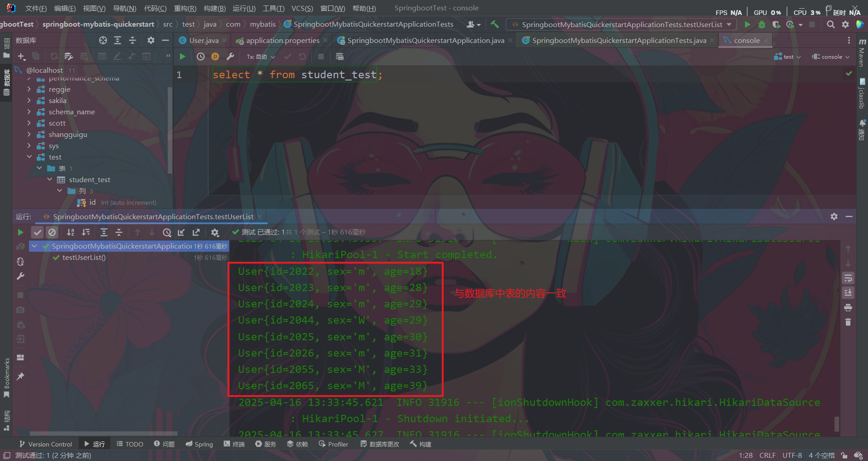Image resolution: width=868 pixels, height=461 pixels.
Task: Expand all test results
Action: (104, 232)
